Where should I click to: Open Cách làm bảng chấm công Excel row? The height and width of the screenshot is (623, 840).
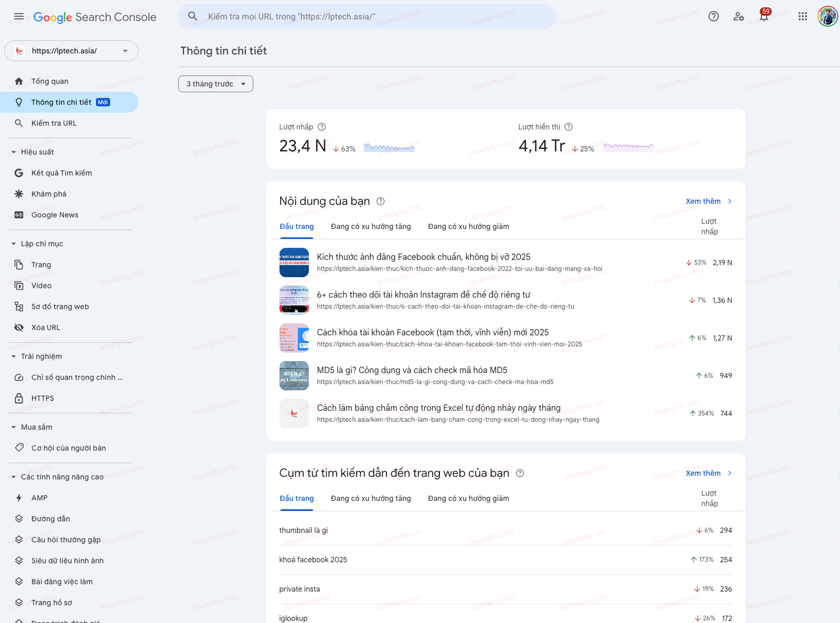pos(505,413)
